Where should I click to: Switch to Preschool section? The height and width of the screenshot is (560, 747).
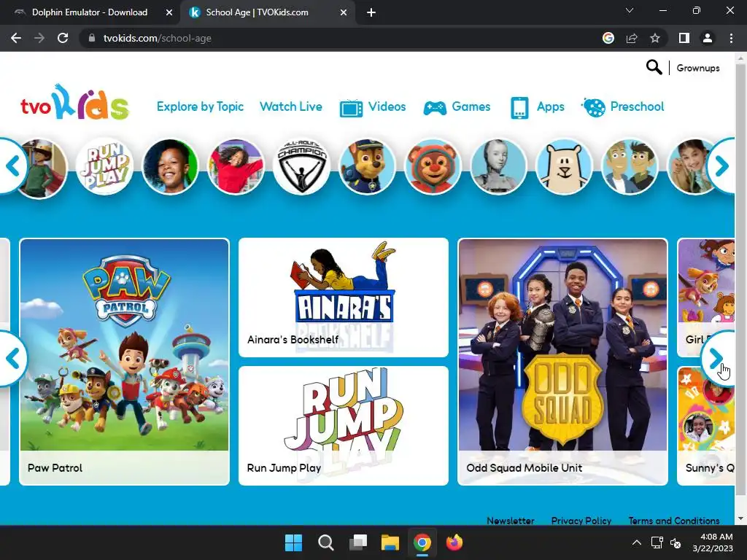(622, 107)
